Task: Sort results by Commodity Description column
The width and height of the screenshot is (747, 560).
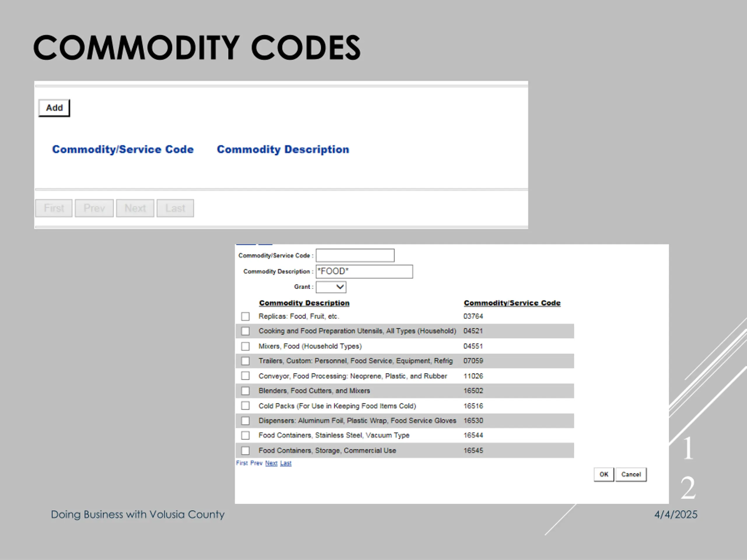Action: click(x=304, y=303)
